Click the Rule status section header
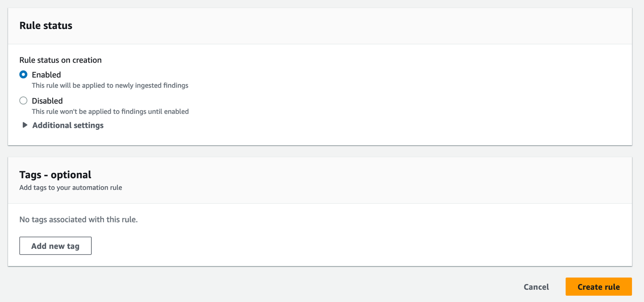This screenshot has width=644, height=302. point(45,26)
